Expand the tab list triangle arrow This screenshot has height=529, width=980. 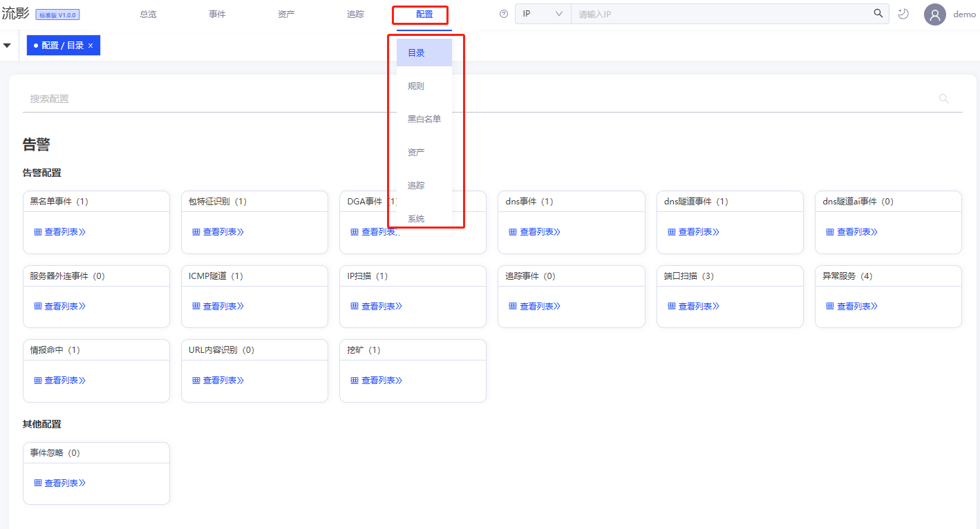click(x=7, y=46)
